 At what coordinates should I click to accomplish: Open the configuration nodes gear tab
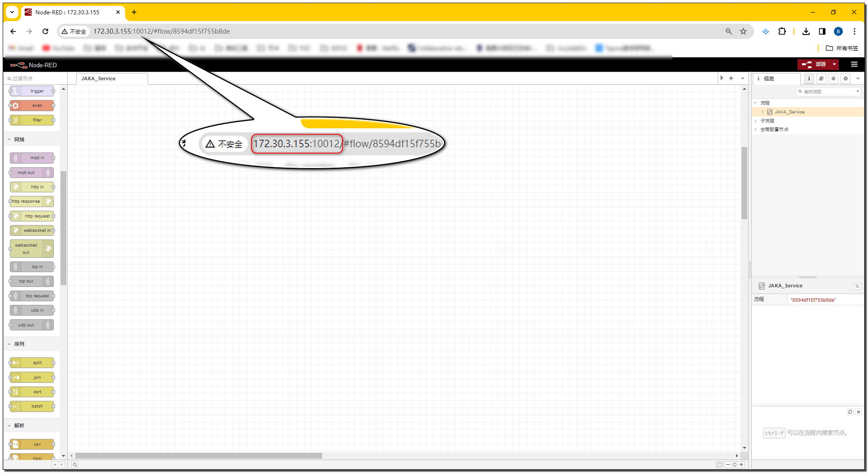(846, 78)
